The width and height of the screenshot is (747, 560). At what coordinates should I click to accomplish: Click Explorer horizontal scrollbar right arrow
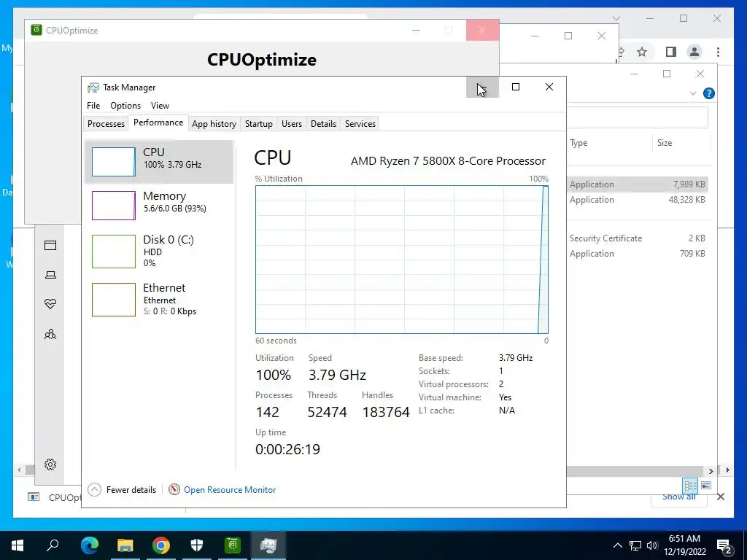[x=711, y=470]
